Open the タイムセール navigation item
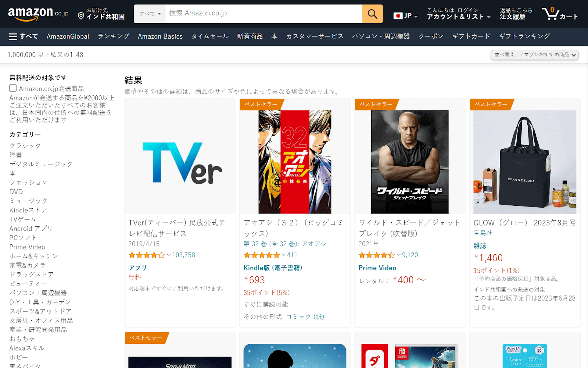The height and width of the screenshot is (368, 588). click(x=209, y=36)
